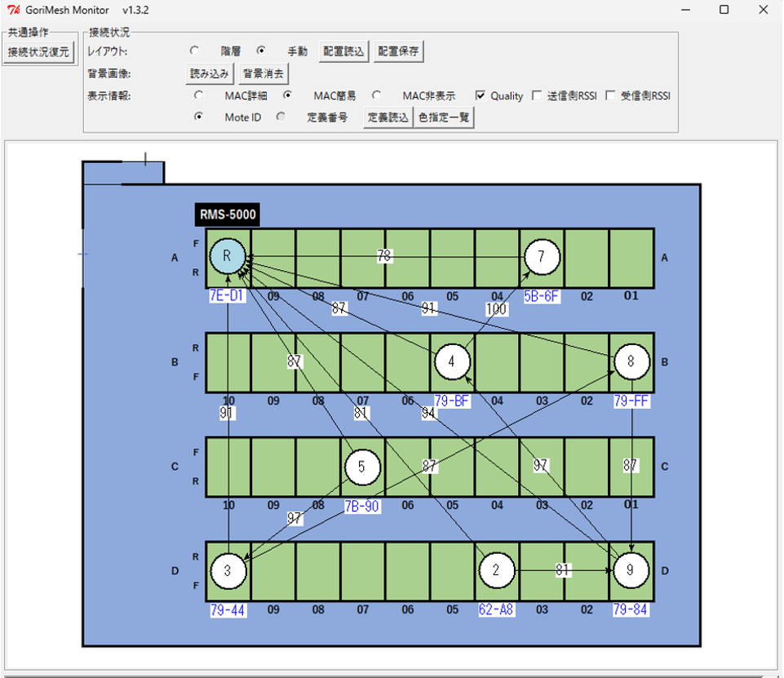Screen dimensions: 784x678
Task: Select the root node R
Action: click(228, 256)
